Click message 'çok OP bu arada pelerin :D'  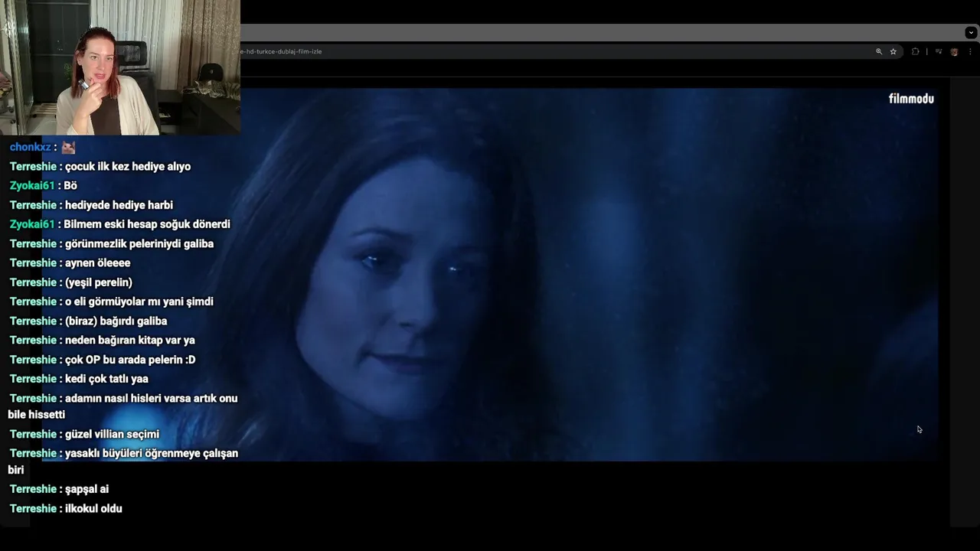pos(130,360)
